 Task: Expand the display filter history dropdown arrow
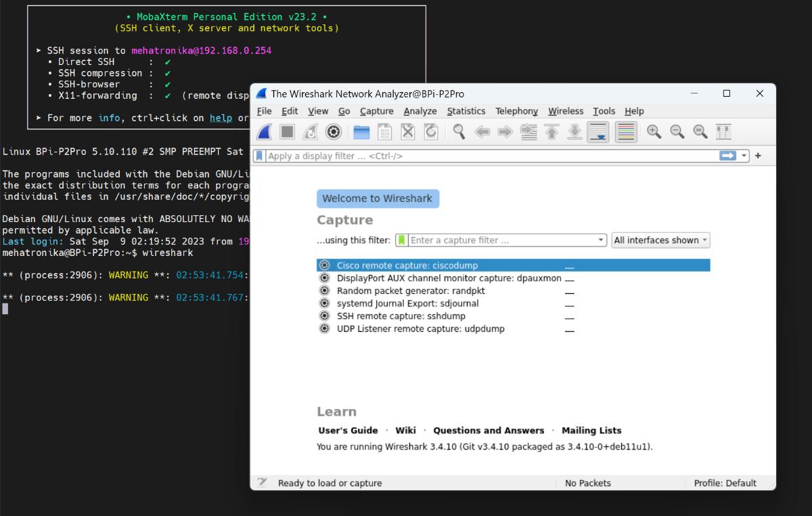745,156
